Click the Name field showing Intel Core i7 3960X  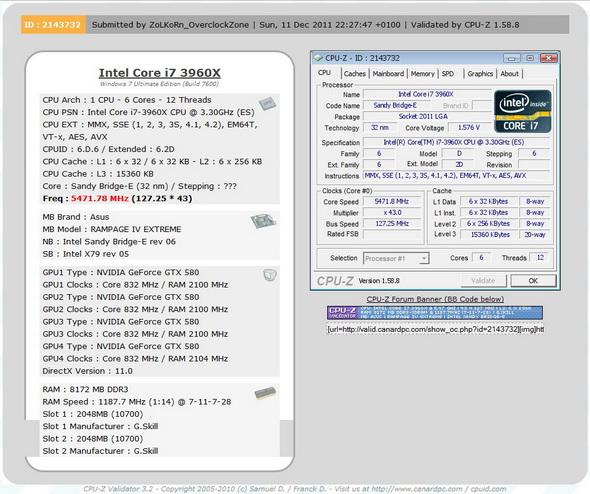(x=427, y=94)
